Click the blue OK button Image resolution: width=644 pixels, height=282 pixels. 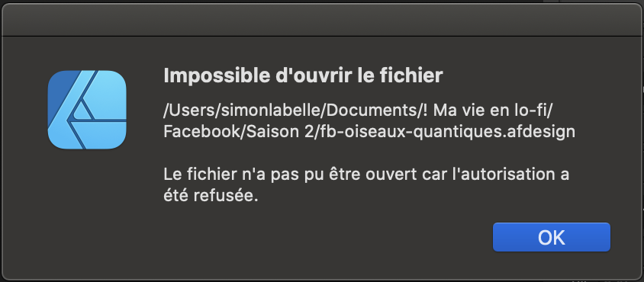click(552, 237)
